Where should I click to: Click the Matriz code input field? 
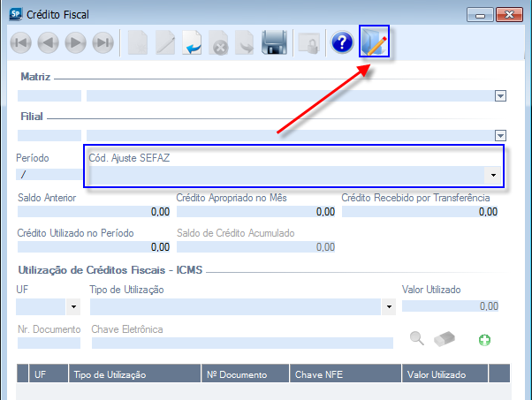(x=49, y=96)
